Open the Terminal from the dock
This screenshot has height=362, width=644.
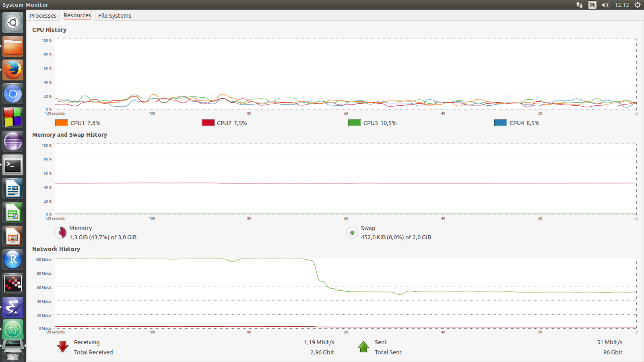tap(13, 165)
